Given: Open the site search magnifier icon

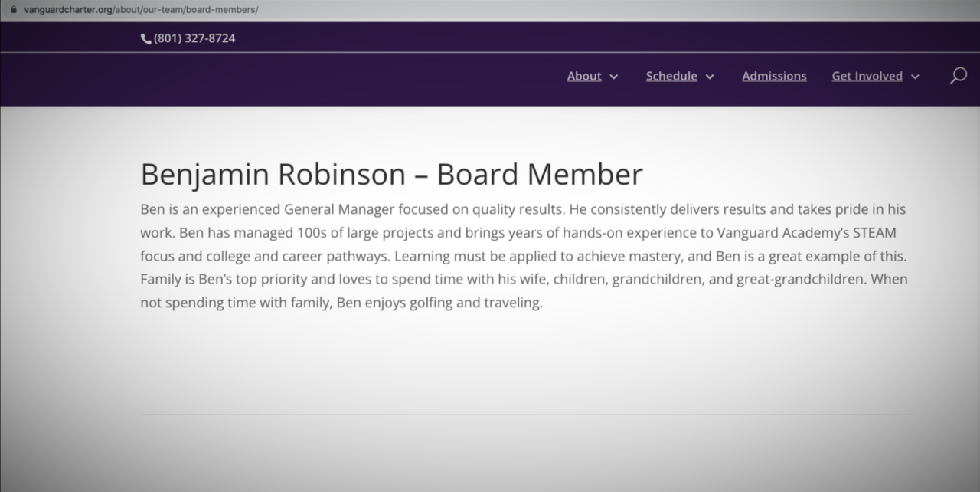Looking at the screenshot, I should coord(958,76).
